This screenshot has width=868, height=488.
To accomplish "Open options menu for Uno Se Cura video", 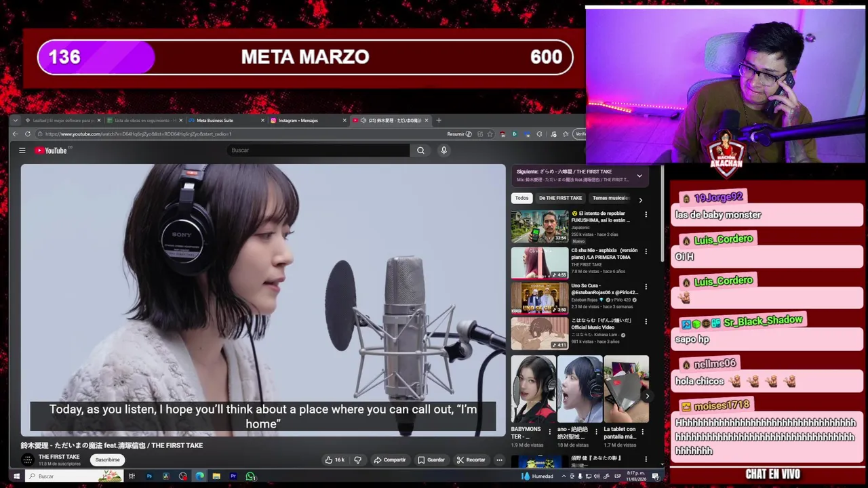I will 646,286.
